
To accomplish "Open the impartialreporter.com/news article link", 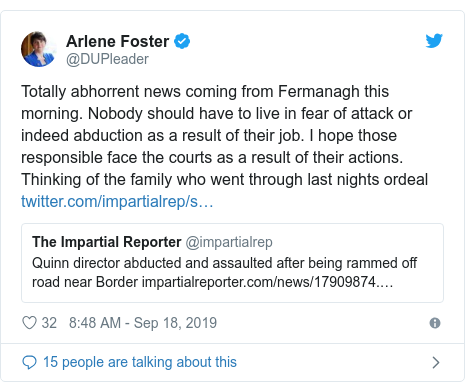I will click(268, 282).
